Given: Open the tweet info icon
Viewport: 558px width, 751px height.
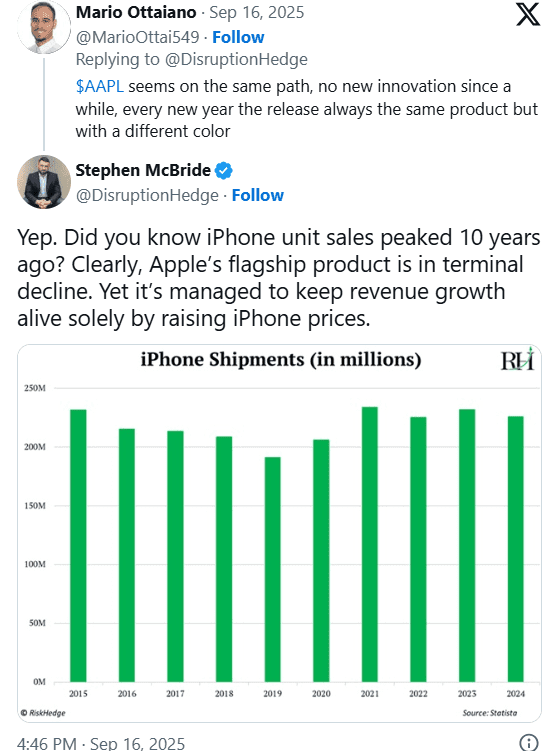Looking at the screenshot, I should tap(529, 742).
